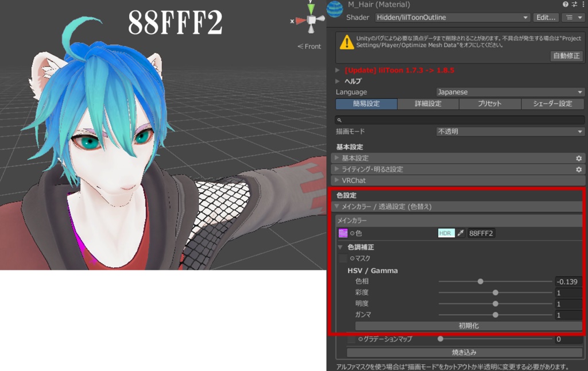Open the Shader dropdown Hidden/lilToonOutline
Screen dimensions: 588x371
452,17
